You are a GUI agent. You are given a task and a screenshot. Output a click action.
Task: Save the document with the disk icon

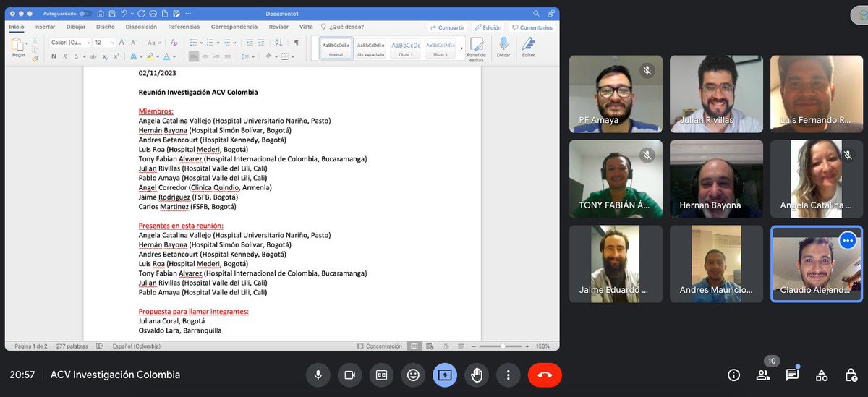pyautogui.click(x=111, y=13)
